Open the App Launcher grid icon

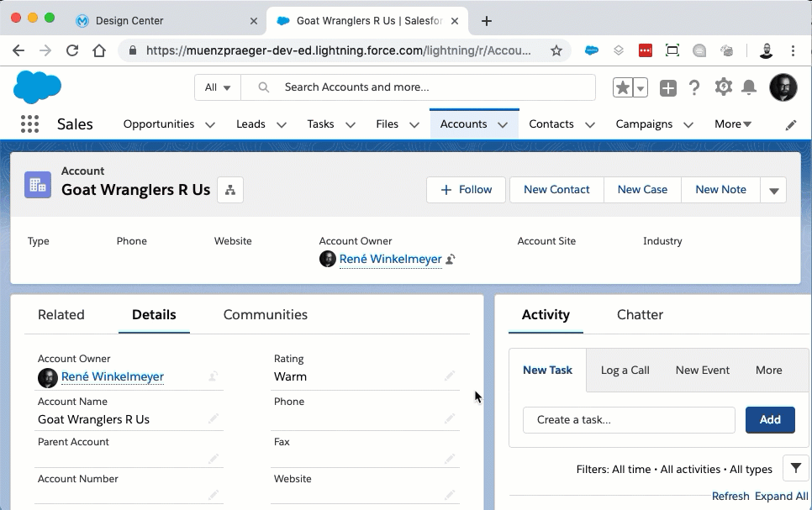(29, 124)
